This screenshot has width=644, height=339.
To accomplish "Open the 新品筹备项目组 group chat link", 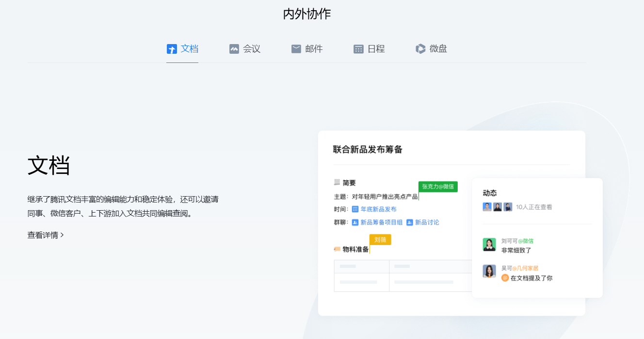I will pos(382,222).
